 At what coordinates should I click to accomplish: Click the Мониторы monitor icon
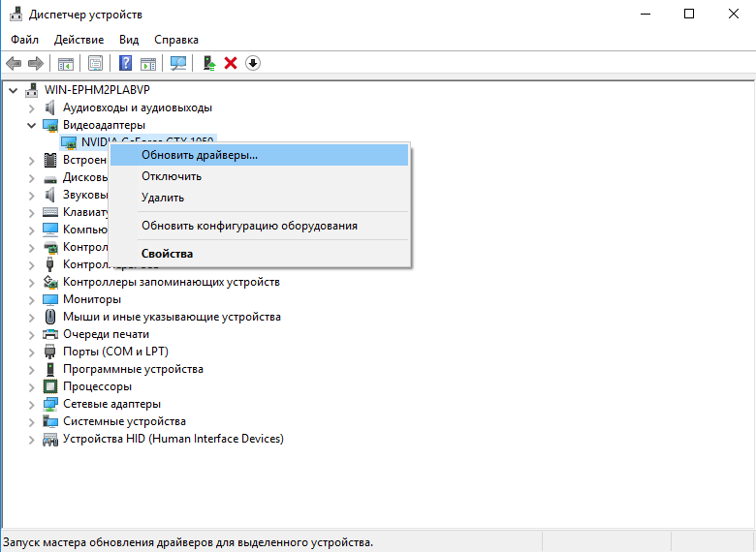(50, 299)
